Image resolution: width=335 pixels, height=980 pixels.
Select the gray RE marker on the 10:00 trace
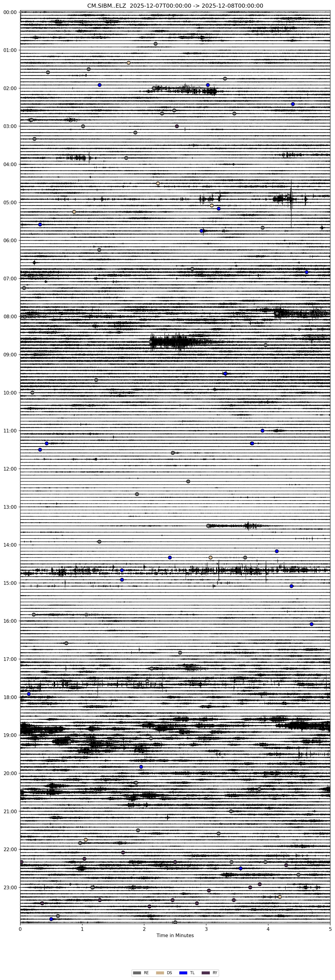coord(32,392)
